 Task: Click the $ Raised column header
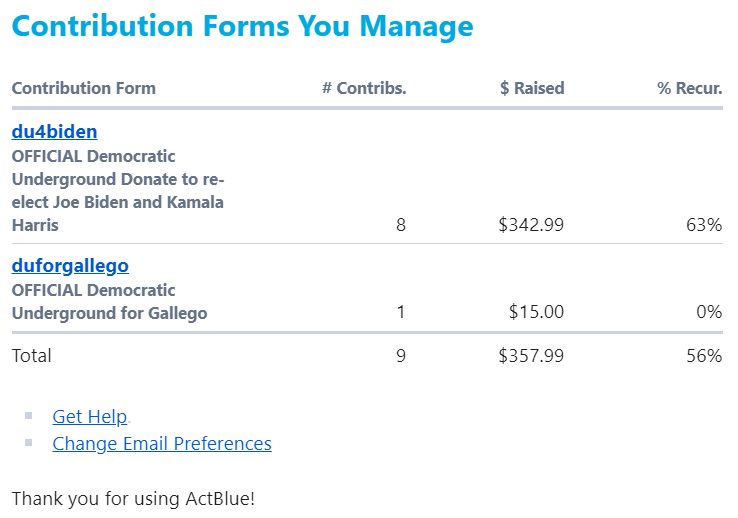pos(532,88)
